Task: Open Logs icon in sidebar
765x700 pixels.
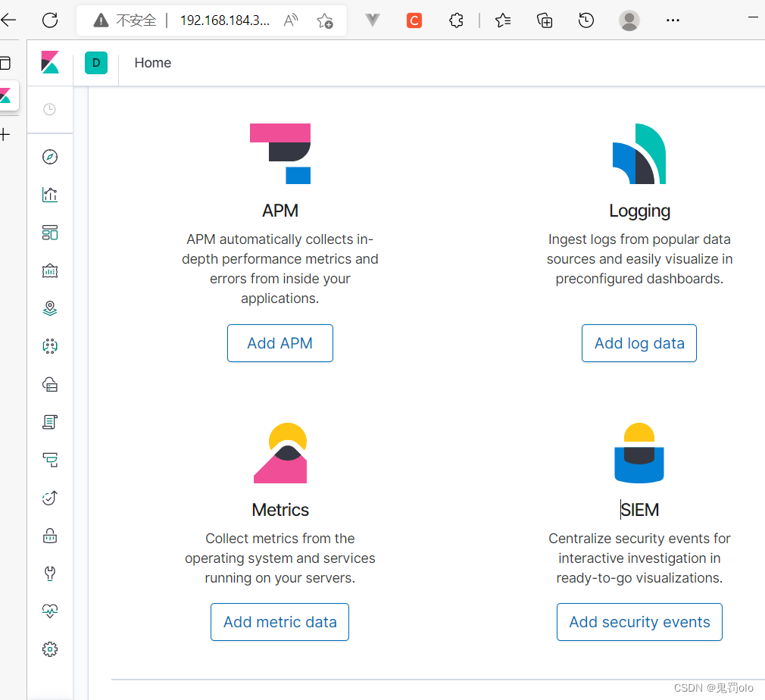Action: pos(50,422)
